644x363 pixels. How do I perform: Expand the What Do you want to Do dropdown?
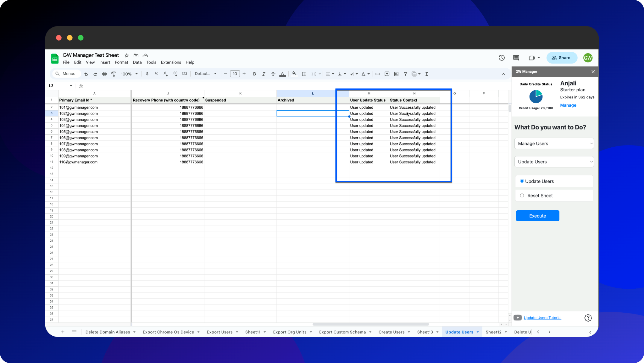click(x=554, y=144)
